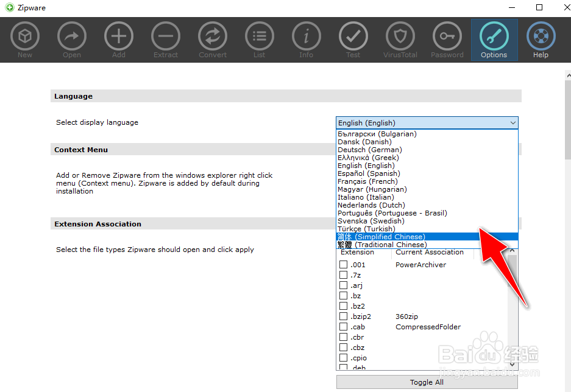Check the .001 extension checkbox
Image resolution: width=571 pixels, height=392 pixels.
344,264
